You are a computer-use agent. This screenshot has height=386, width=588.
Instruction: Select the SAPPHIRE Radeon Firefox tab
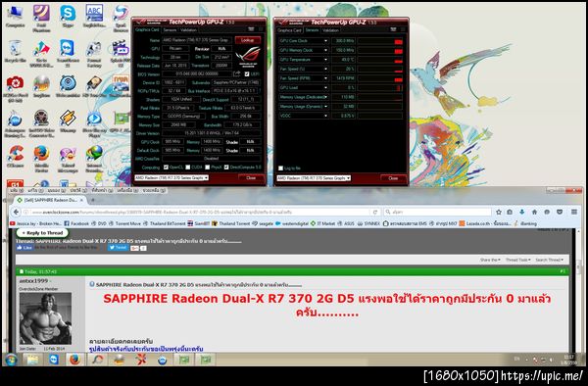click(x=50, y=200)
